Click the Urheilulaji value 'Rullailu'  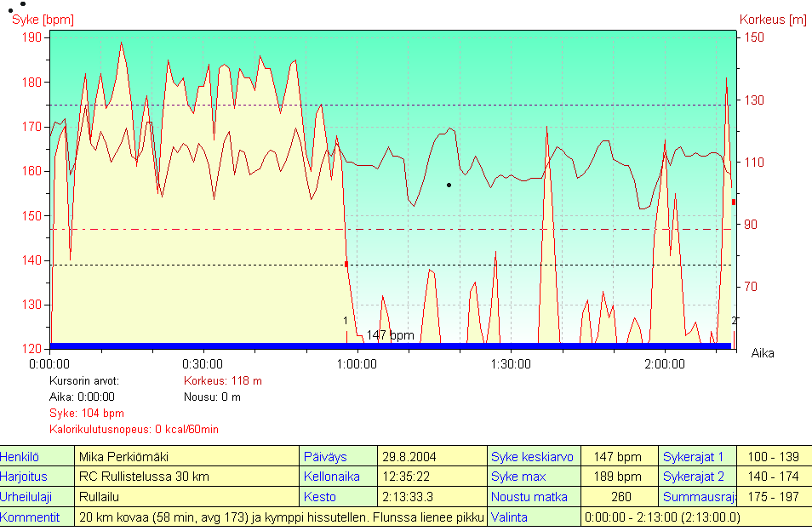[x=100, y=497]
